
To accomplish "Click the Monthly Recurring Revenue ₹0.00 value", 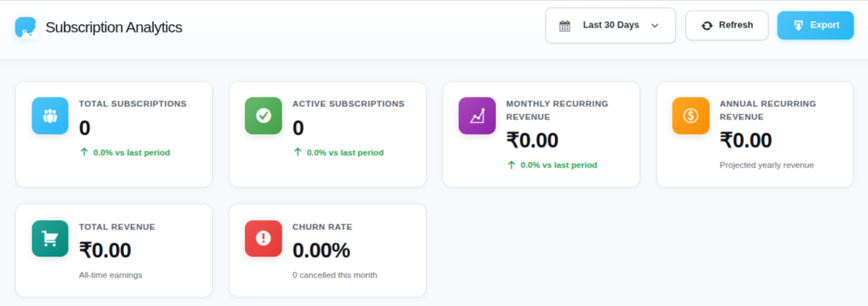I will (x=532, y=140).
